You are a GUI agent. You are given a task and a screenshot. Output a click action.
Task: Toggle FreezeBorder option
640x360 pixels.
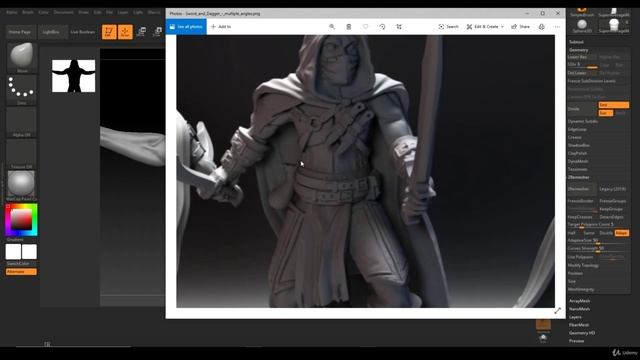tap(580, 201)
